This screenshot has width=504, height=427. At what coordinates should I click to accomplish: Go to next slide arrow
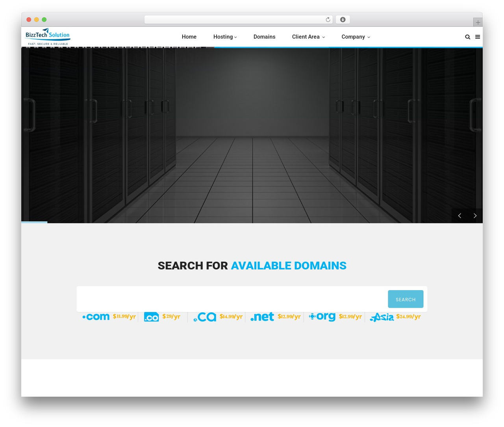coord(475,216)
